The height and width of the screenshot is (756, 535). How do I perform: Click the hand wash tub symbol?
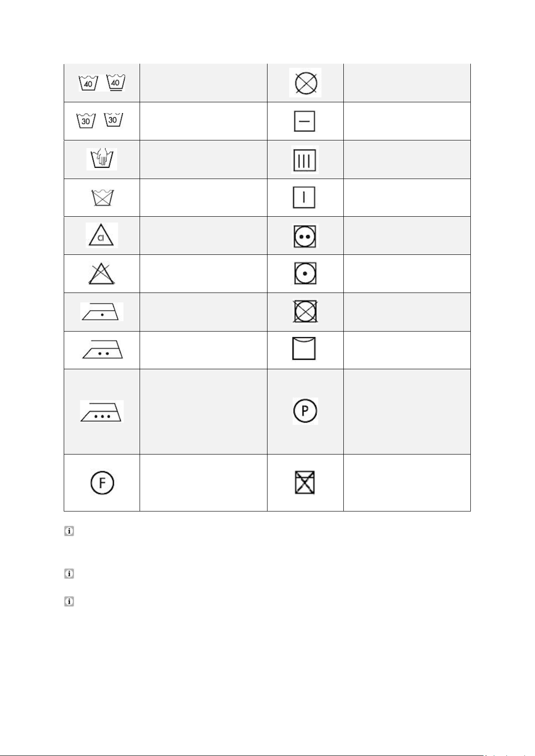[102, 159]
